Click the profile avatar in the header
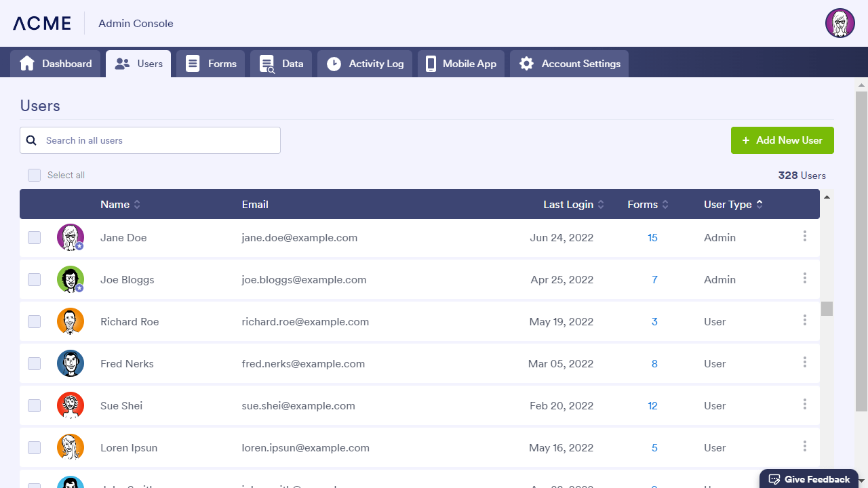 840,23
